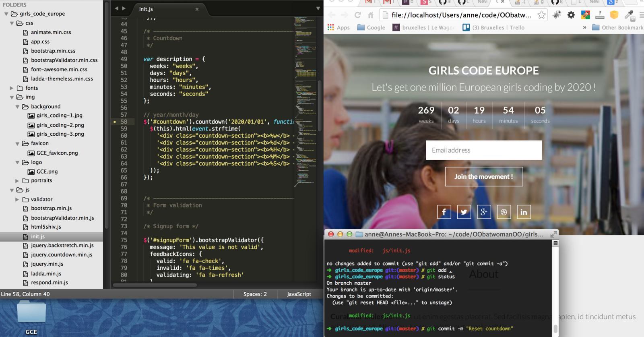This screenshot has width=644, height=337.
Task: Select the GCE folder on desktop
Action: [x=31, y=318]
